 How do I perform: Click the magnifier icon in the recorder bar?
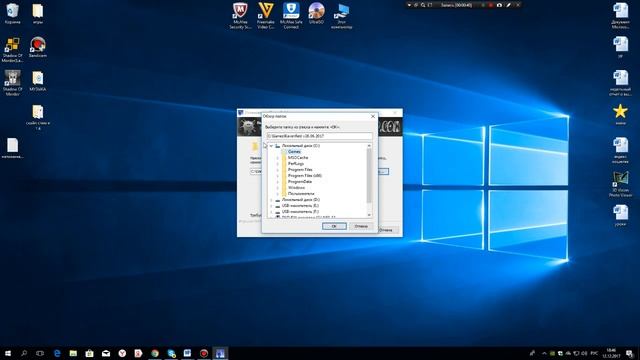click(x=423, y=5)
